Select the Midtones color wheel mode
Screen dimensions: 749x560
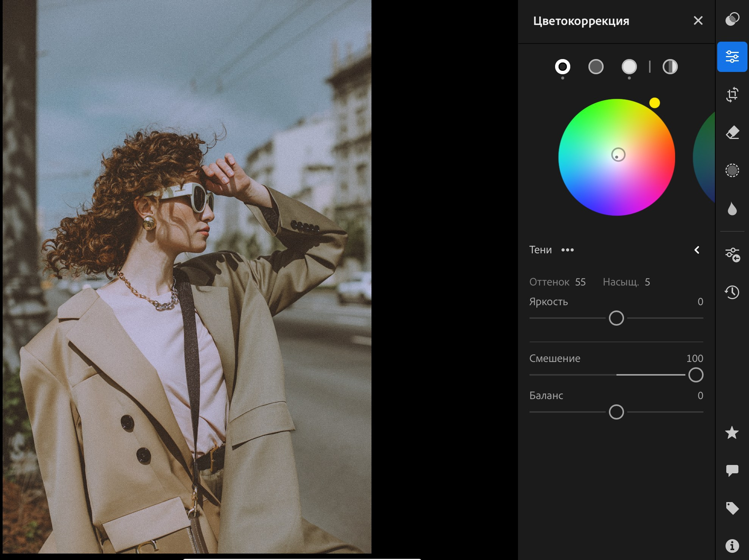coord(596,67)
